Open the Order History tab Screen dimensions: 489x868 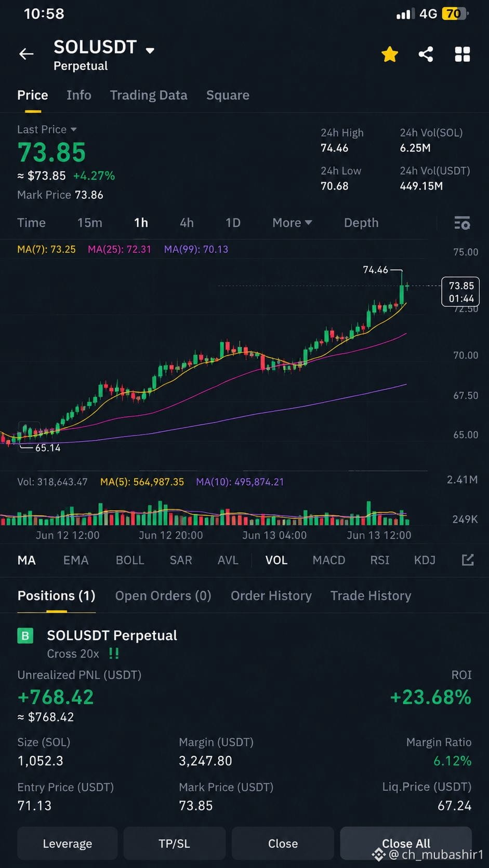271,595
